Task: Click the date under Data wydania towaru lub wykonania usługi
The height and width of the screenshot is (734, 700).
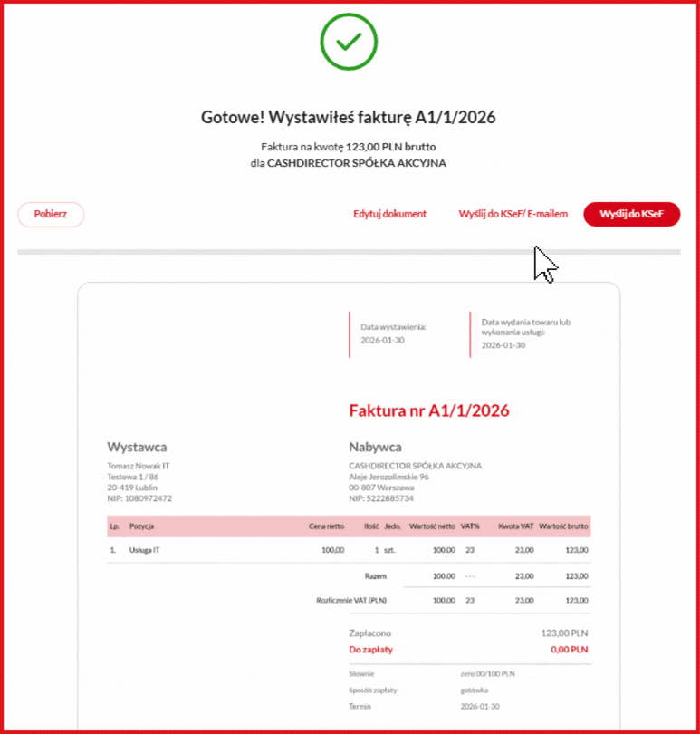Action: (503, 345)
